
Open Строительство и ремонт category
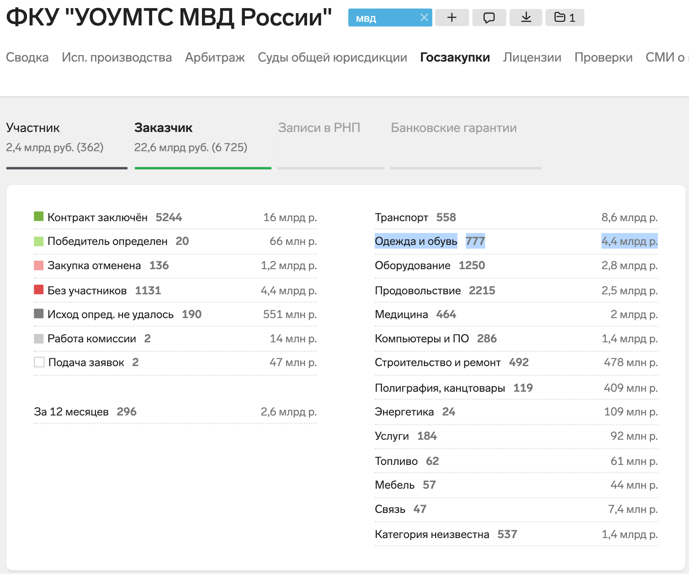pyautogui.click(x=516, y=363)
